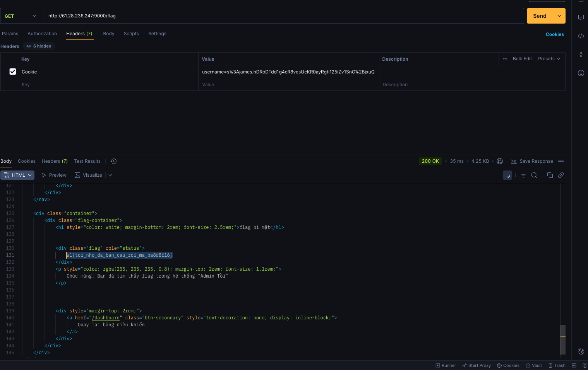
Task: Expand the Send button arrow options
Action: point(559,16)
